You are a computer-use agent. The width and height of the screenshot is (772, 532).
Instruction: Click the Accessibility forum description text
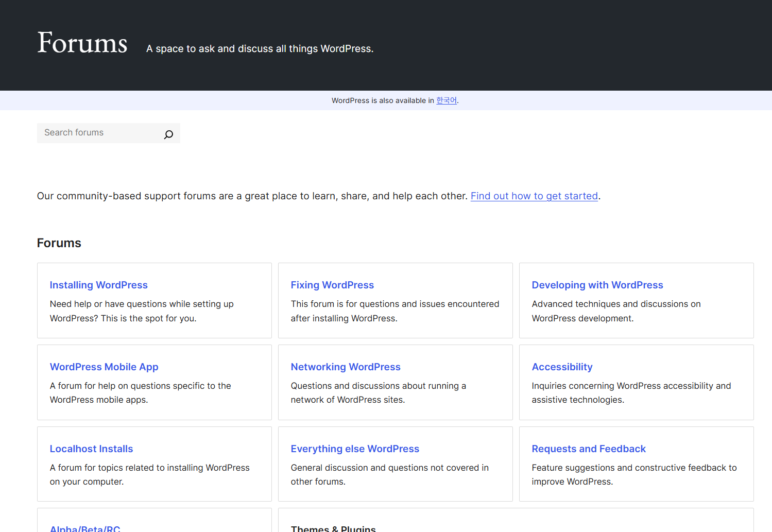pyautogui.click(x=631, y=393)
